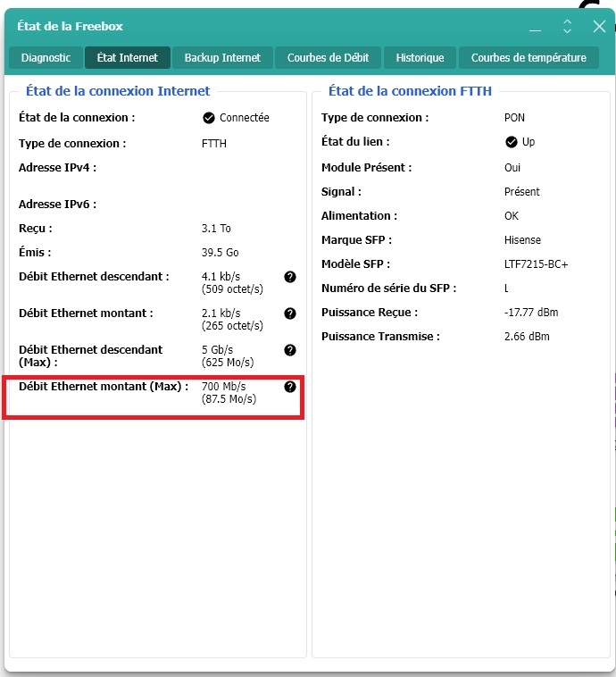Click the État de la connexion Internet heading
Image resolution: width=616 pixels, height=677 pixels.
pyautogui.click(x=118, y=91)
